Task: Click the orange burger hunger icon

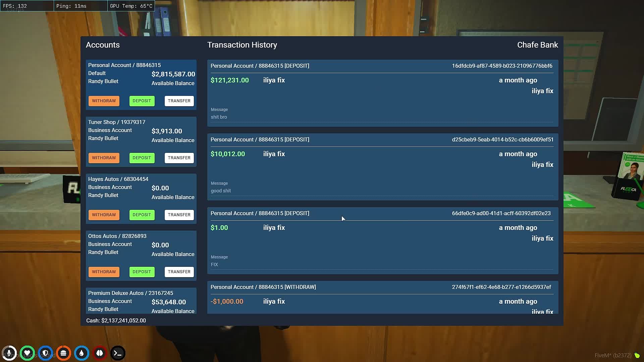Action: point(63,353)
